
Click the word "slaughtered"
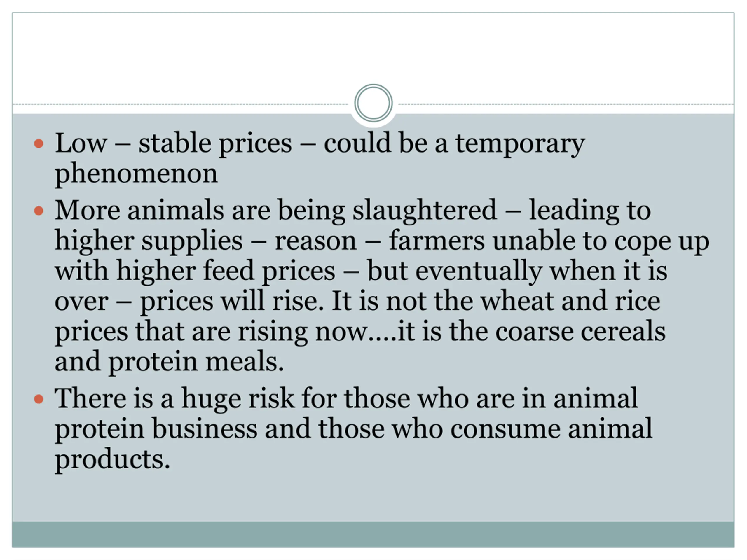(425, 211)
